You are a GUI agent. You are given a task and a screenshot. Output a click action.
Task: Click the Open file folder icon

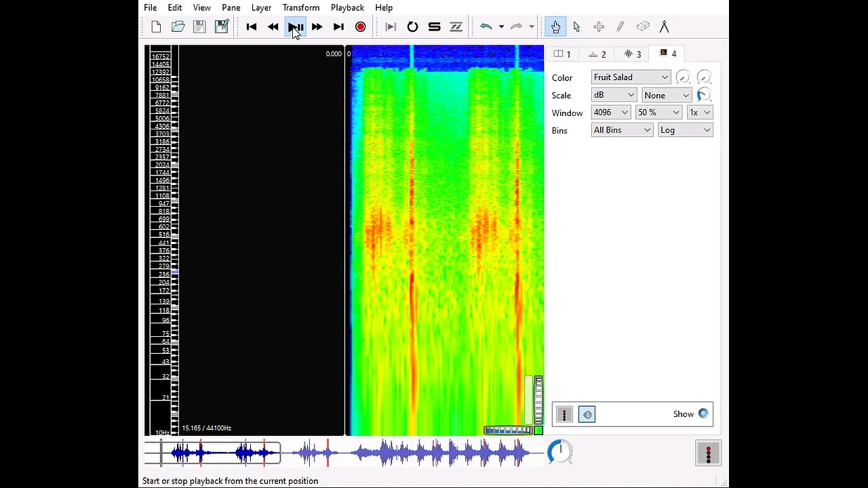pyautogui.click(x=178, y=27)
